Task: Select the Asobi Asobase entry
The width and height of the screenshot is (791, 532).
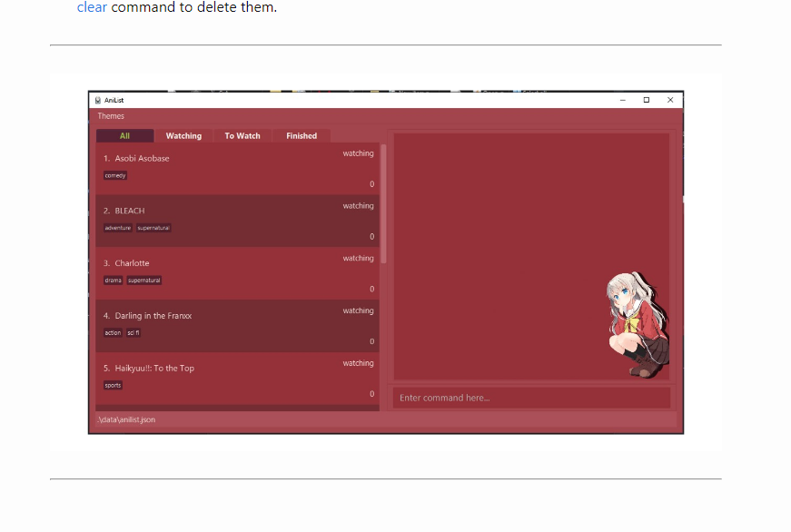Action: click(x=237, y=169)
